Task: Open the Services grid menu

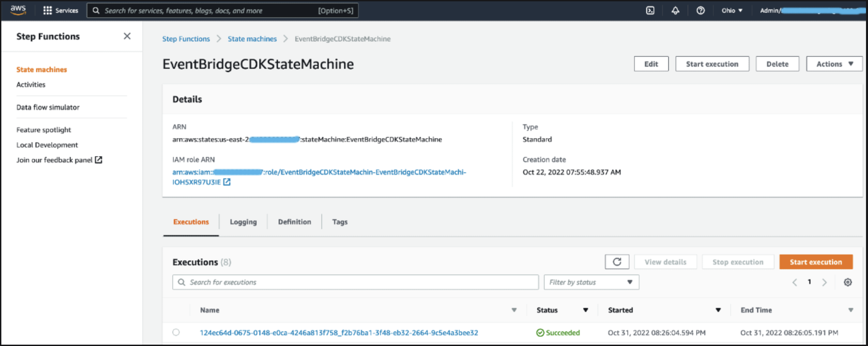Action: tap(61, 10)
